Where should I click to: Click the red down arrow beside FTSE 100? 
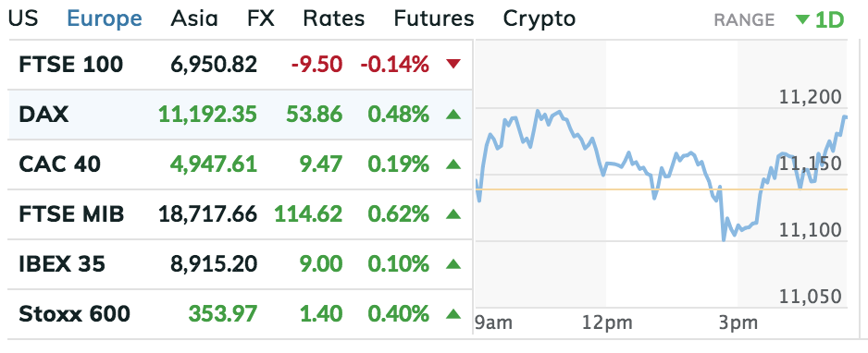click(453, 65)
